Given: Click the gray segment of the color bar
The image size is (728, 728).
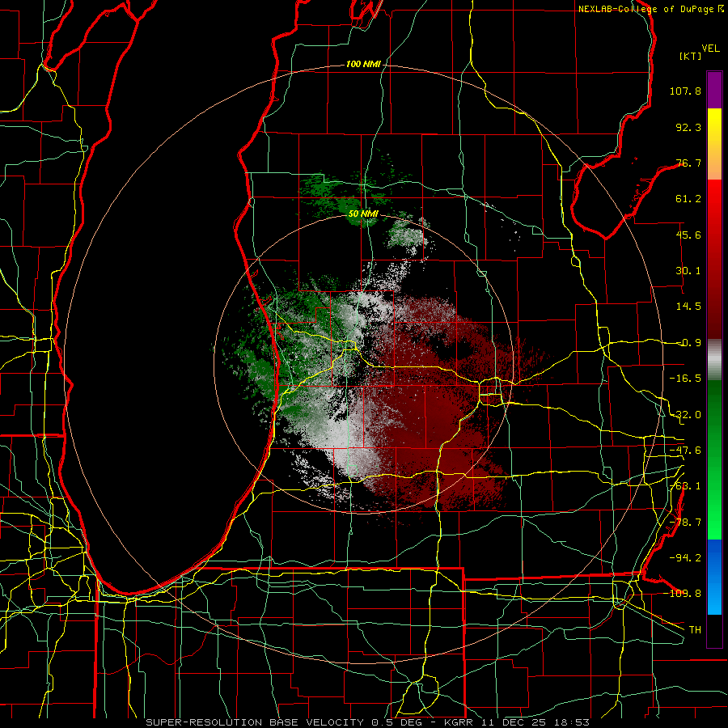Looking at the screenshot, I should click(714, 360).
